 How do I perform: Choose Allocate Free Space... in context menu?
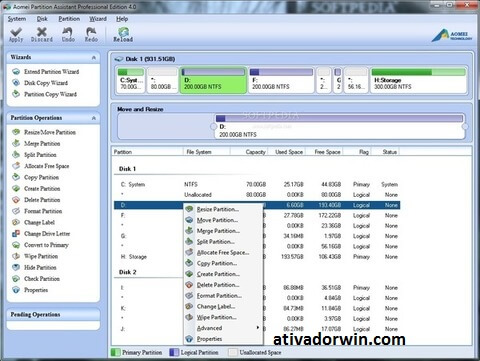coord(223,252)
